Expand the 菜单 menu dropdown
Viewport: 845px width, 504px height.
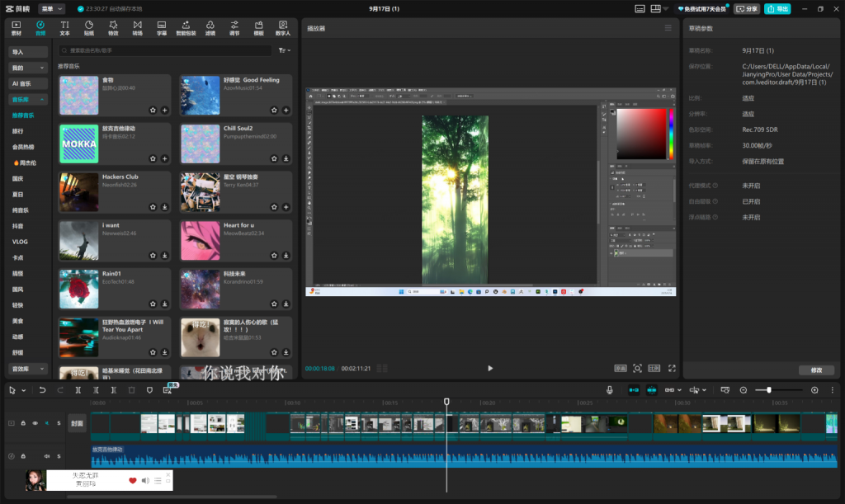click(50, 8)
